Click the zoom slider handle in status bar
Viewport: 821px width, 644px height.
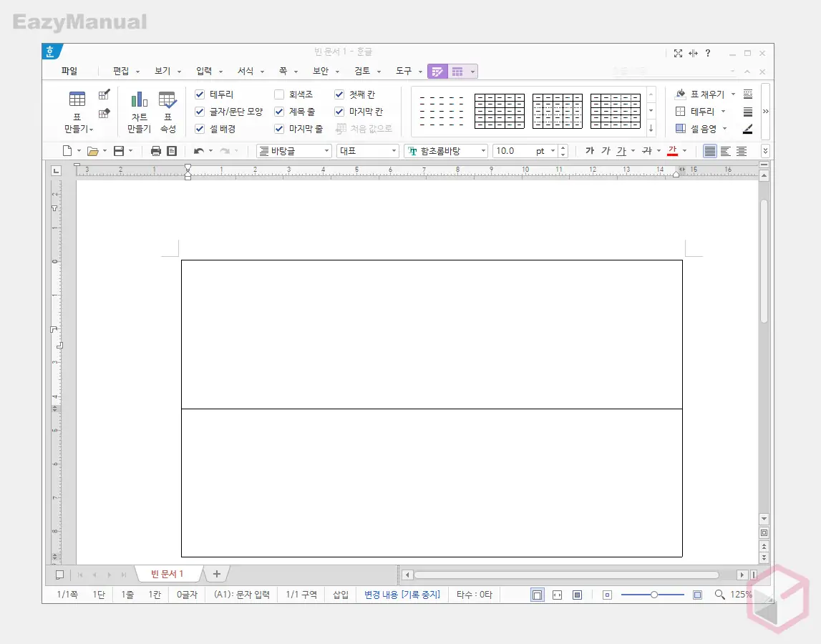pos(654,595)
